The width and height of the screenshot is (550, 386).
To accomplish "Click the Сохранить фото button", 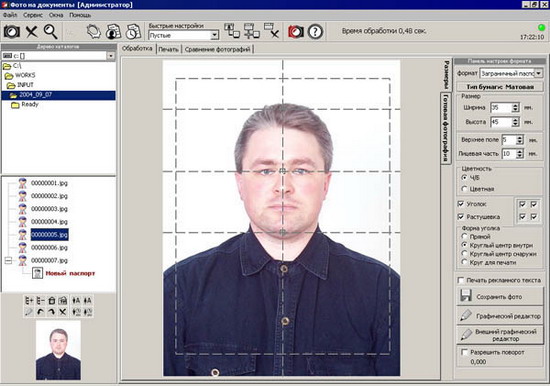I will pyautogui.click(x=500, y=296).
